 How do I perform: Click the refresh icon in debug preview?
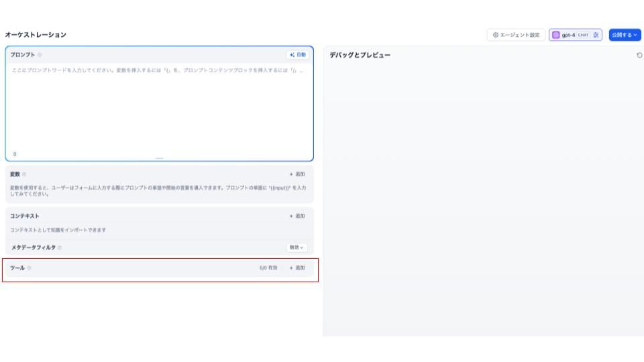click(639, 55)
